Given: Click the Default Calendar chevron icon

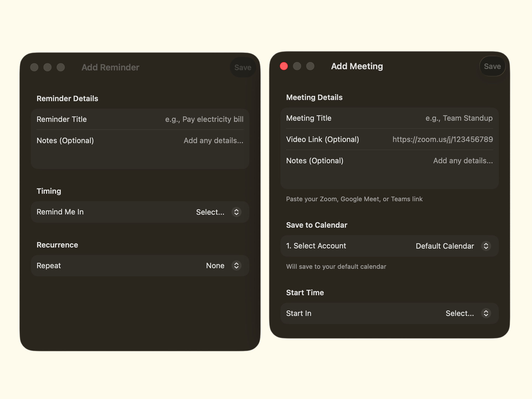Looking at the screenshot, I should pyautogui.click(x=486, y=246).
